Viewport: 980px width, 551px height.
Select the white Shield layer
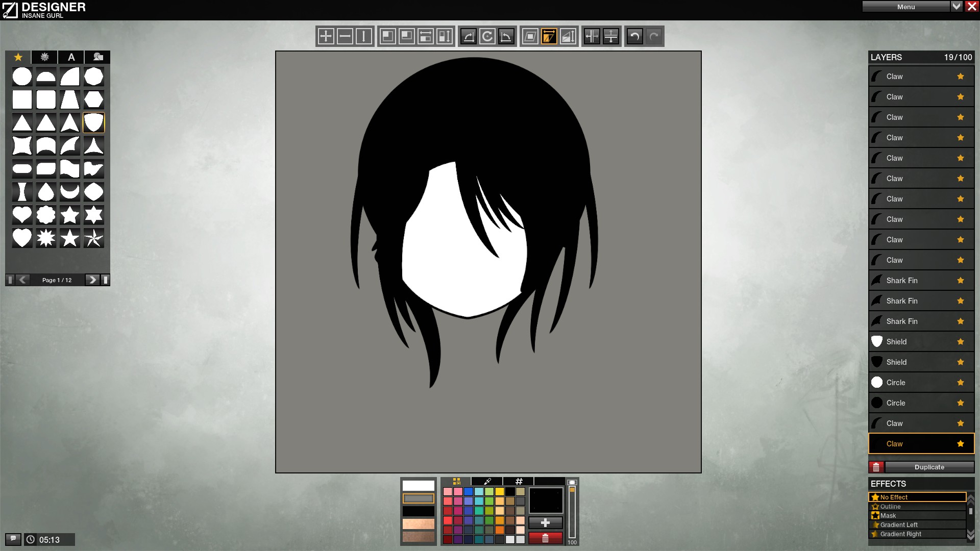pyautogui.click(x=921, y=342)
